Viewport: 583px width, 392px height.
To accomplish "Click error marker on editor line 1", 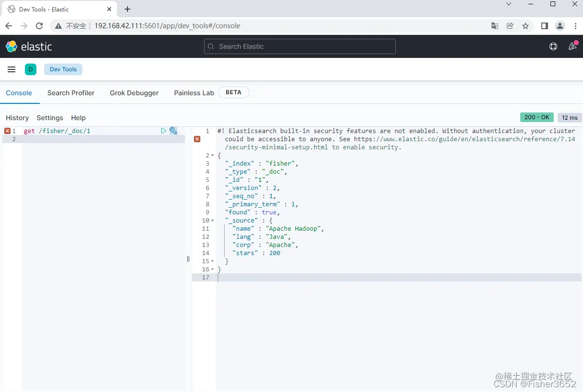I will click(7, 131).
